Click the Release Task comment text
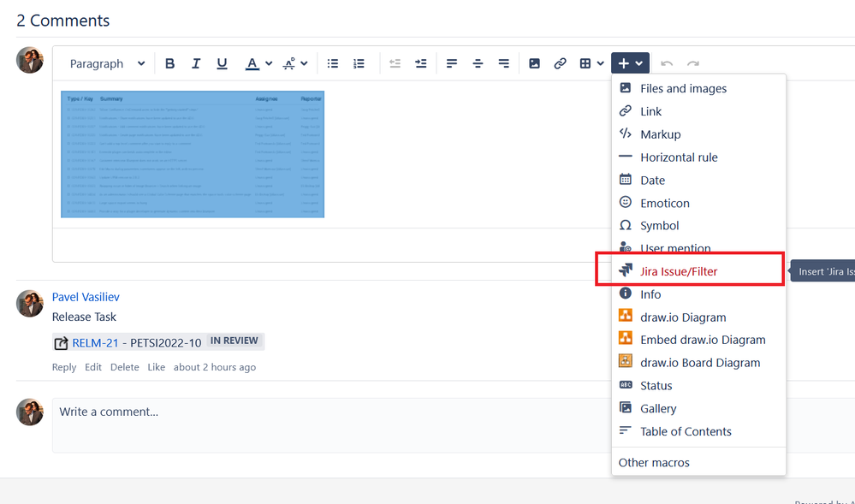Screen dimensions: 855x504 coord(84,317)
